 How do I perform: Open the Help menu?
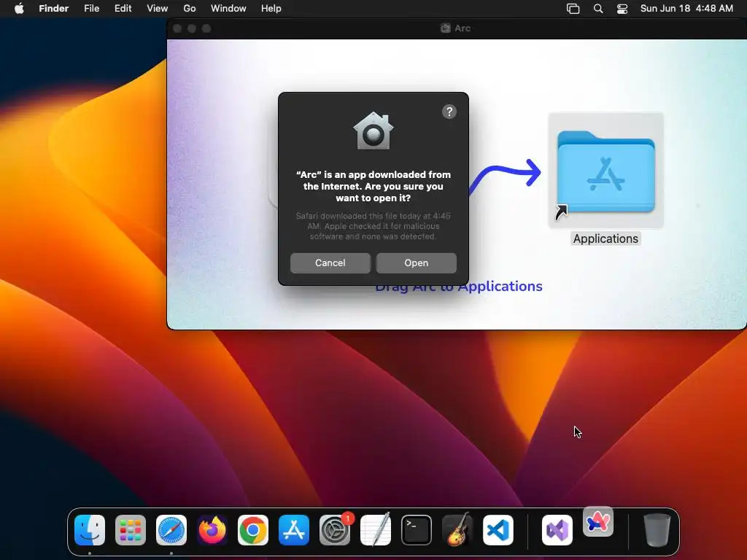click(271, 9)
